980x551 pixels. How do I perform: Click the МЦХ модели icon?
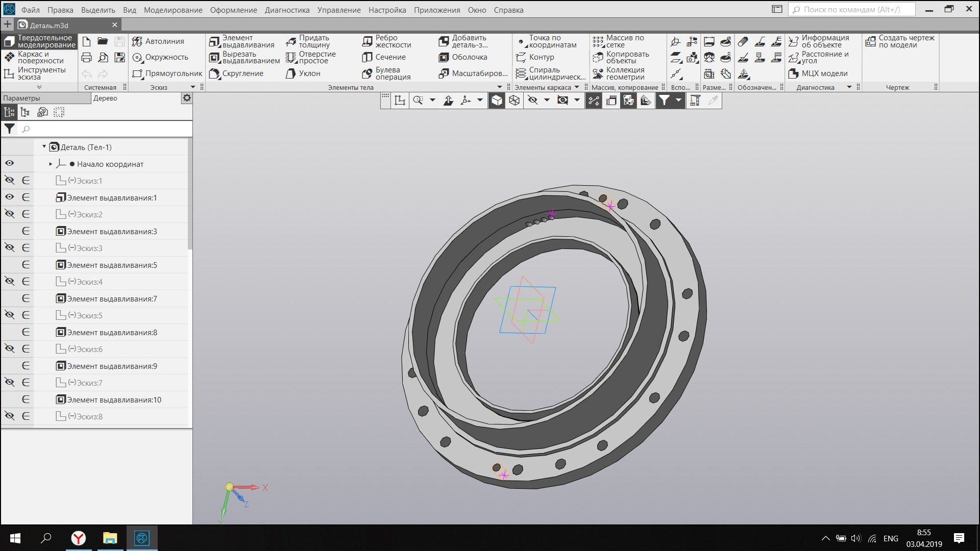tap(793, 73)
